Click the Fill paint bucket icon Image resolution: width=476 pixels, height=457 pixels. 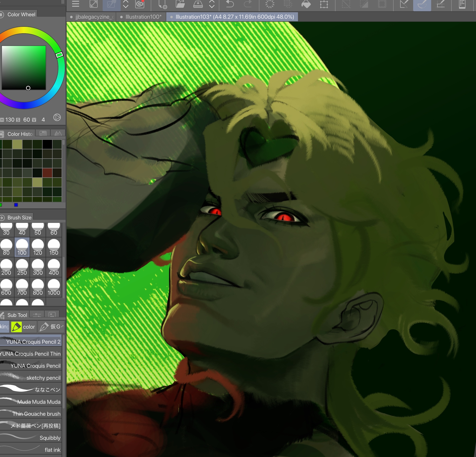(x=306, y=4)
